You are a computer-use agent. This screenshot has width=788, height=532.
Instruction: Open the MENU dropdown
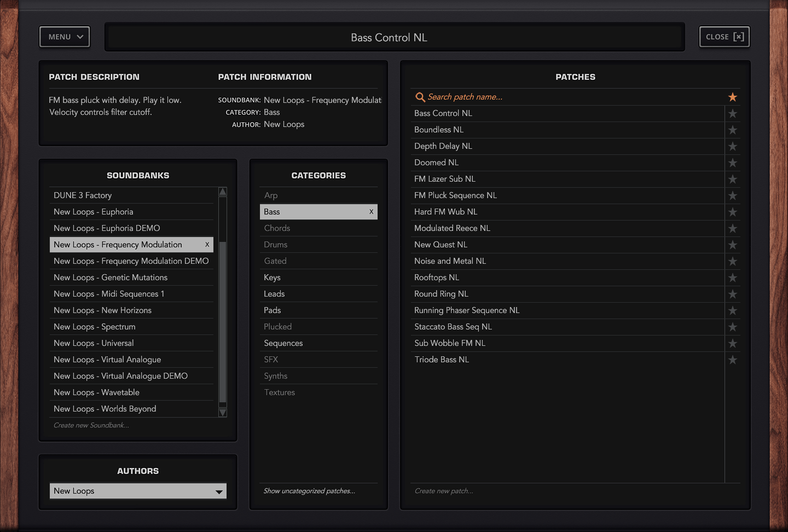pos(64,37)
